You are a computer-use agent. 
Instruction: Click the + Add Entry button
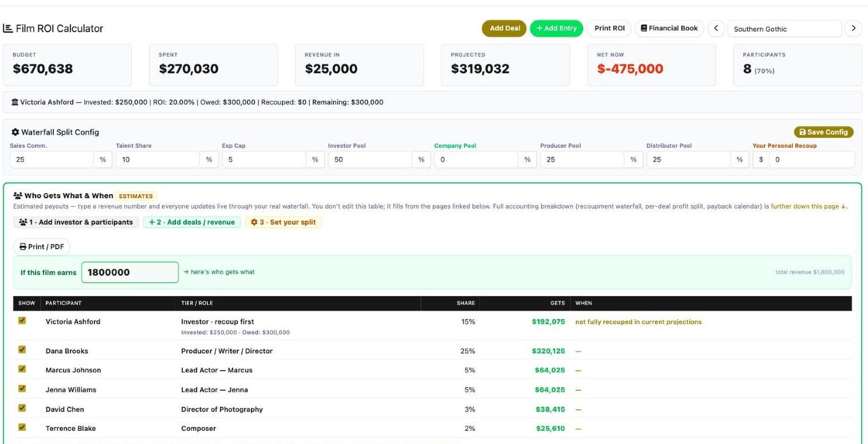point(556,29)
